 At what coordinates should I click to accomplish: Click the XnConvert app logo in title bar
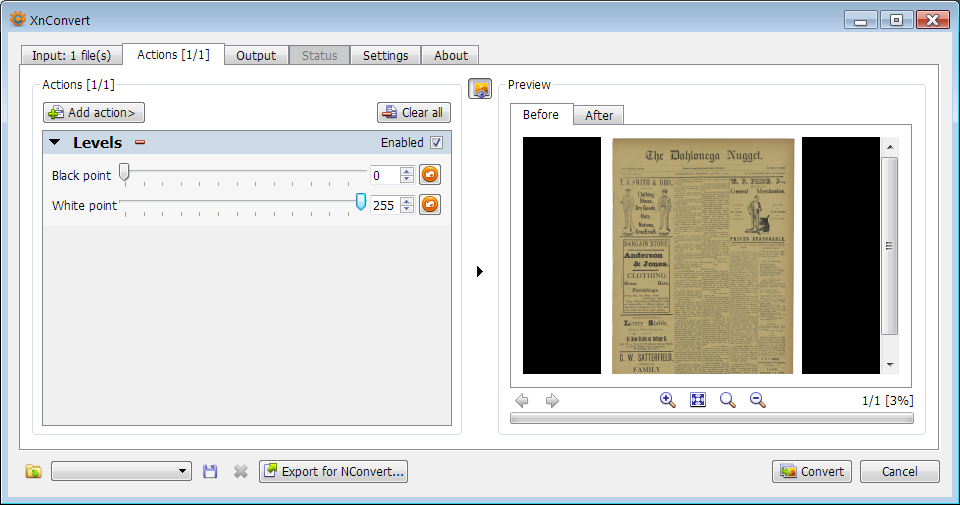click(18, 20)
